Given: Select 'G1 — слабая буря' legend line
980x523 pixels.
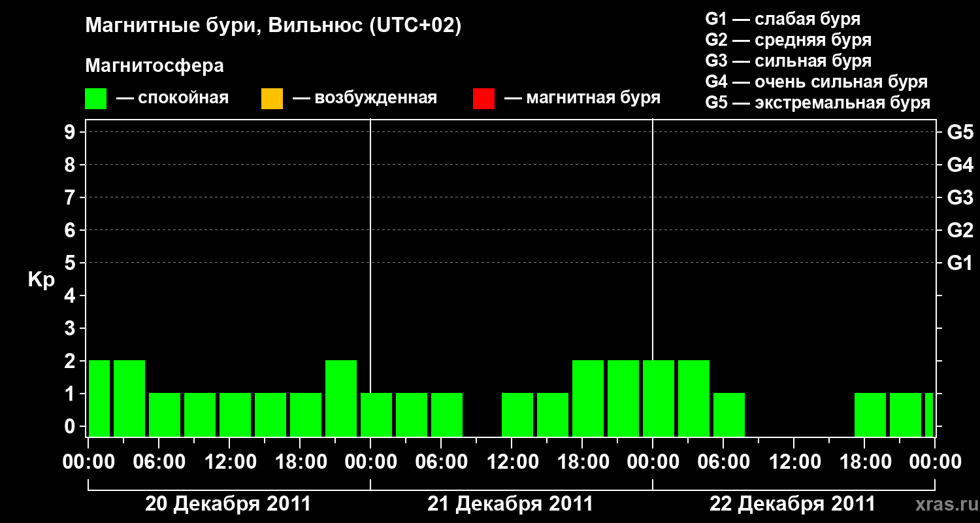Looking at the screenshot, I should 783,19.
